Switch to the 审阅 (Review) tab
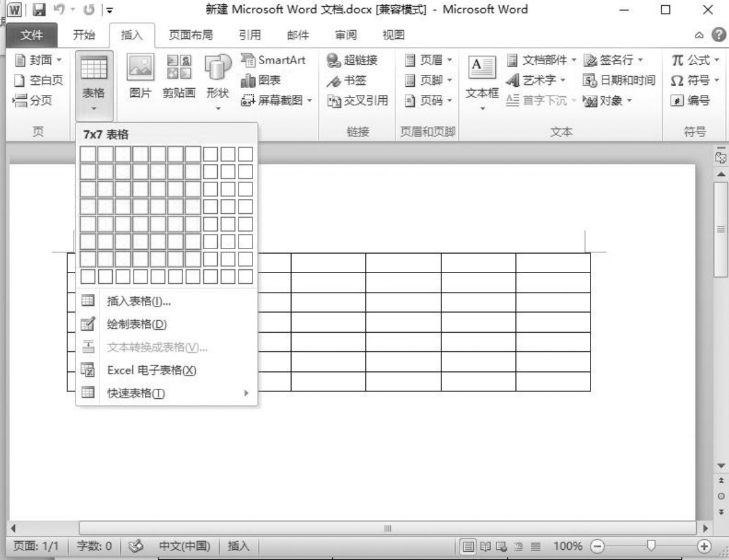Image resolution: width=729 pixels, height=560 pixels. coord(346,35)
